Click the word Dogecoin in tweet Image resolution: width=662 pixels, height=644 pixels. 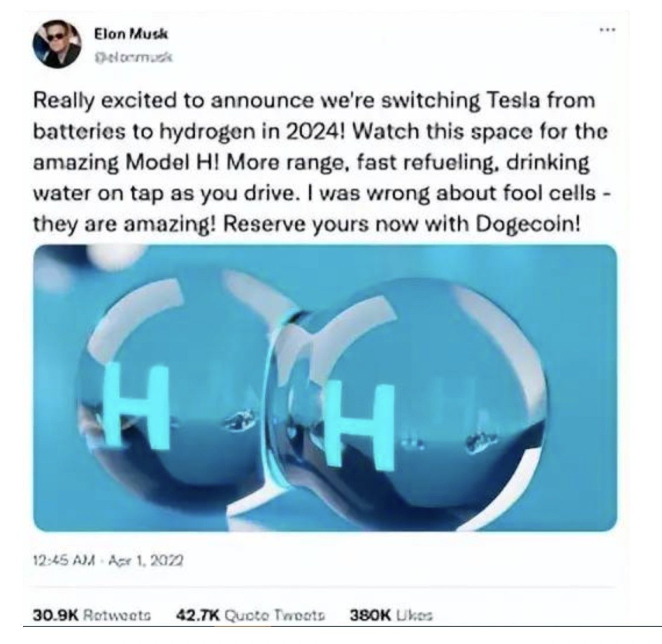pos(528,224)
